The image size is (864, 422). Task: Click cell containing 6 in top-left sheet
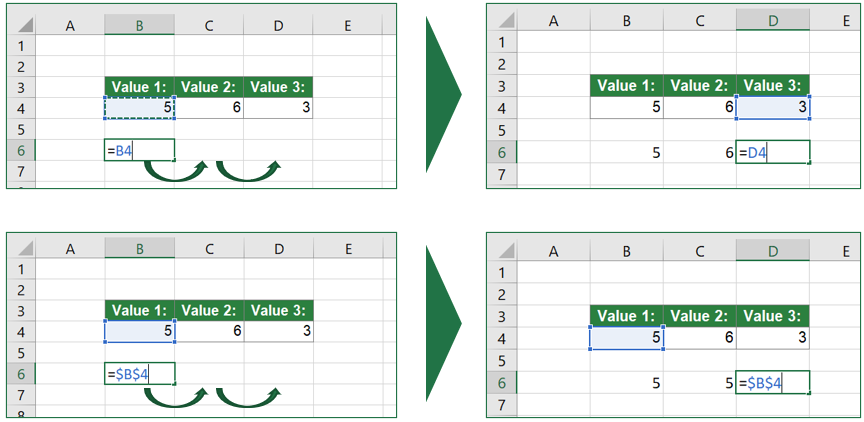(x=209, y=107)
